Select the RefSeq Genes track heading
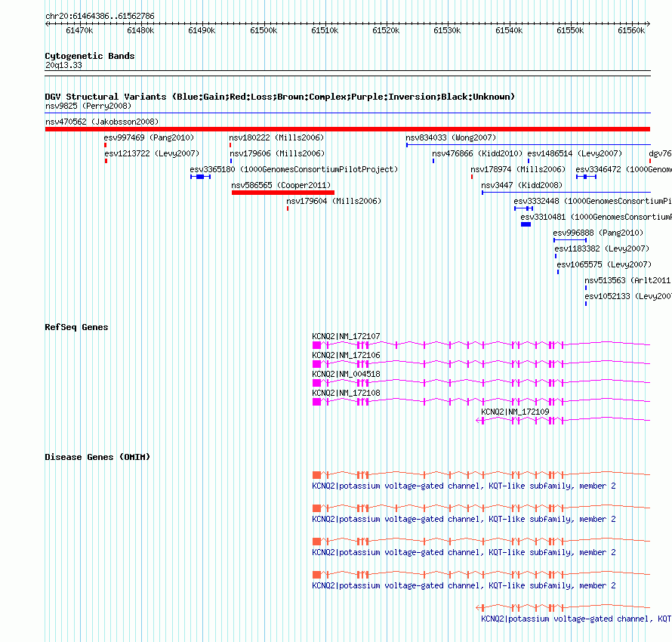 76,327
